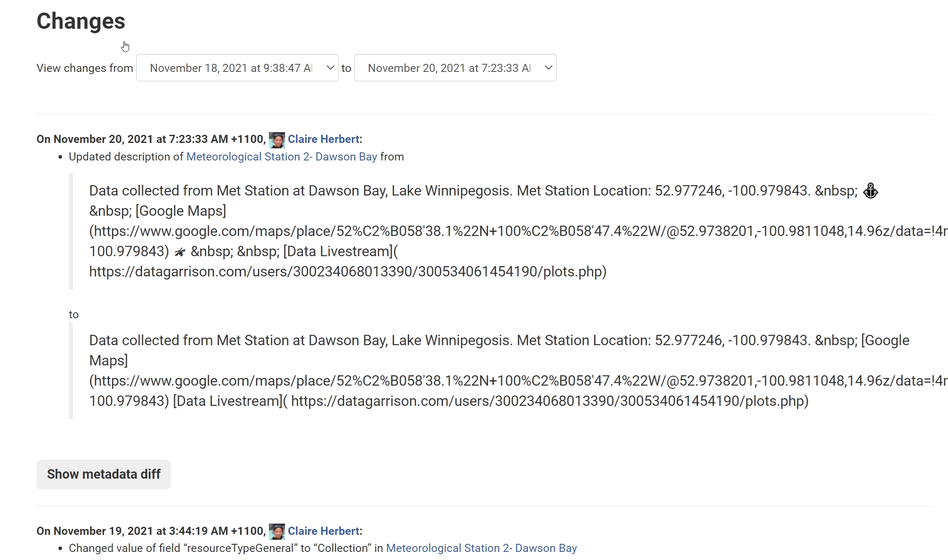Click the chevron arrow of the to-date selector
The width and height of the screenshot is (948, 560).
[548, 68]
